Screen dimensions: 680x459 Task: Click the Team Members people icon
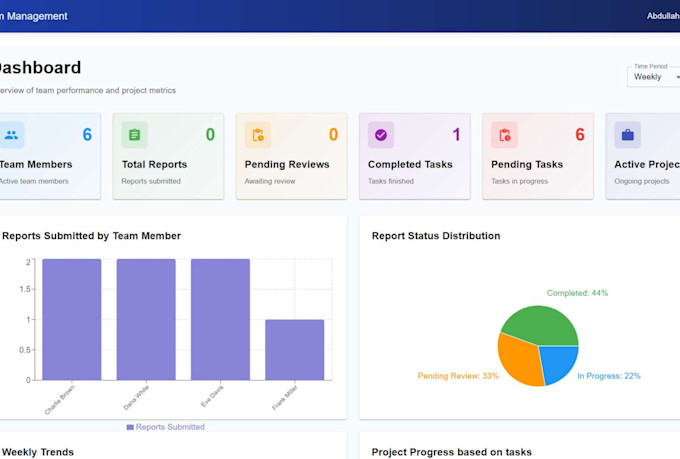point(12,135)
